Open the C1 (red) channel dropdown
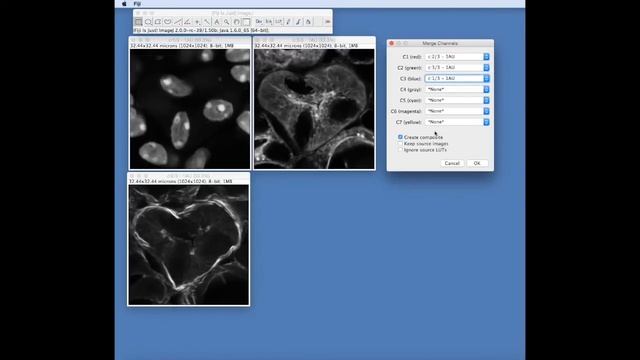 pos(457,57)
